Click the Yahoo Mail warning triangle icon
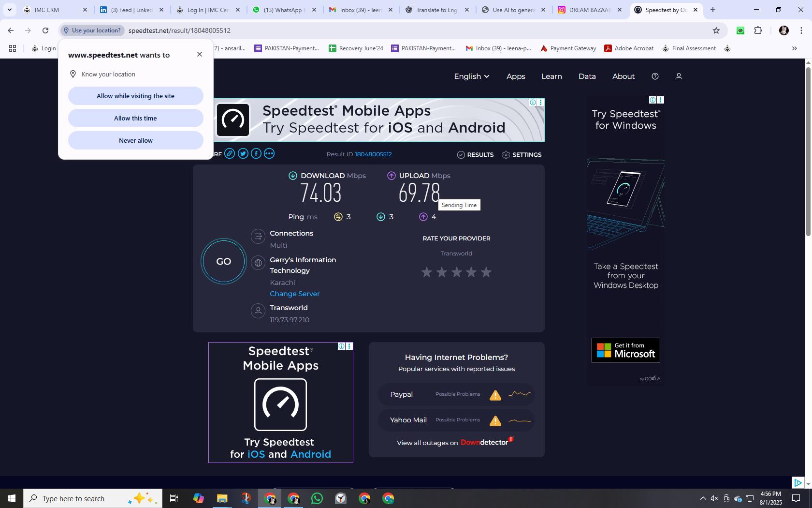Viewport: 812px width, 508px height. click(x=495, y=421)
